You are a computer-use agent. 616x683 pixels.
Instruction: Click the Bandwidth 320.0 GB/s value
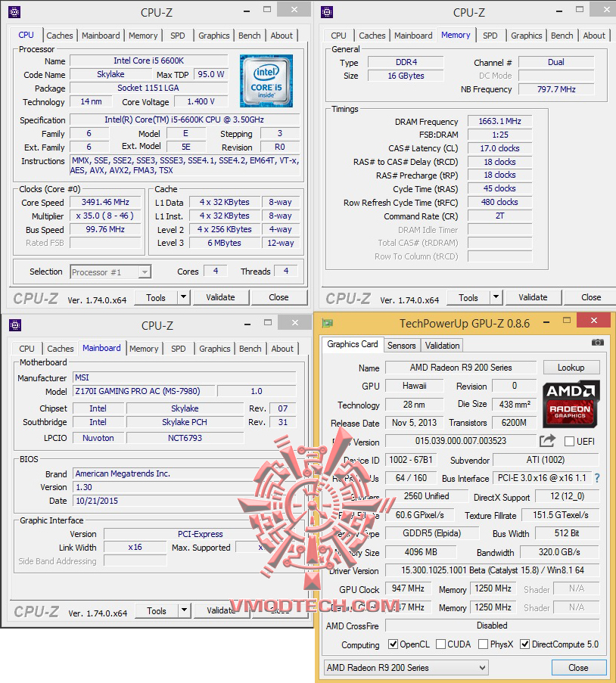[x=559, y=552]
